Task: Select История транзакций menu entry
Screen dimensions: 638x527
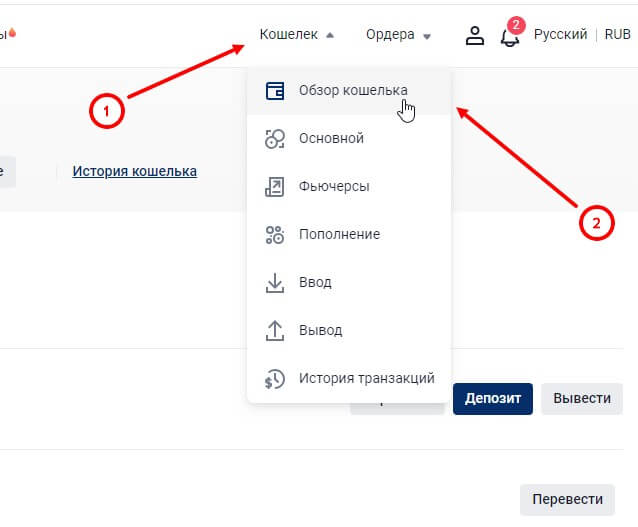Action: (x=366, y=379)
